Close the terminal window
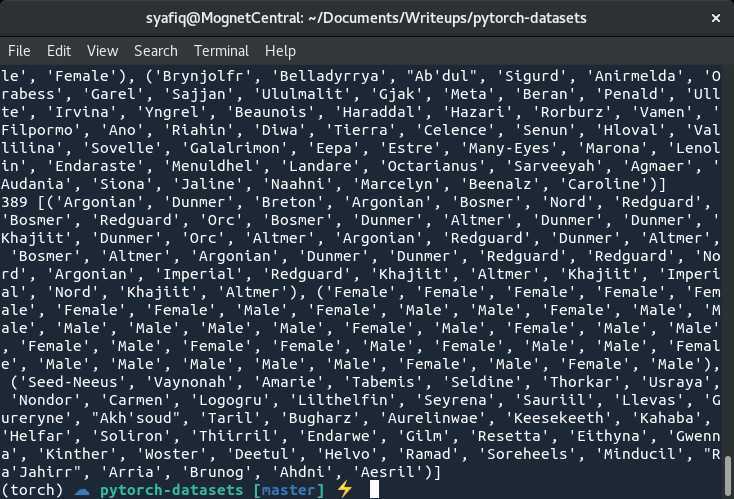The image size is (734, 499). pos(716,18)
